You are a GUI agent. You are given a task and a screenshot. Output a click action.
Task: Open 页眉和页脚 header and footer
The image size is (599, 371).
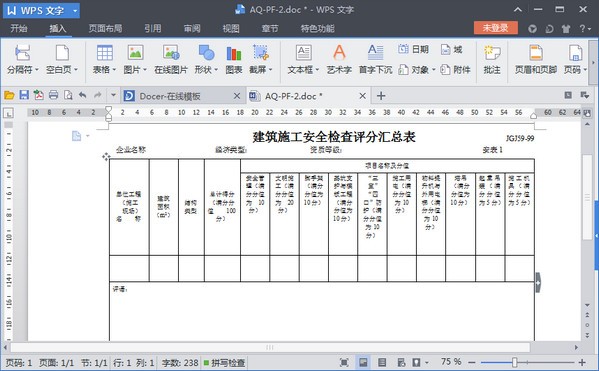point(536,58)
